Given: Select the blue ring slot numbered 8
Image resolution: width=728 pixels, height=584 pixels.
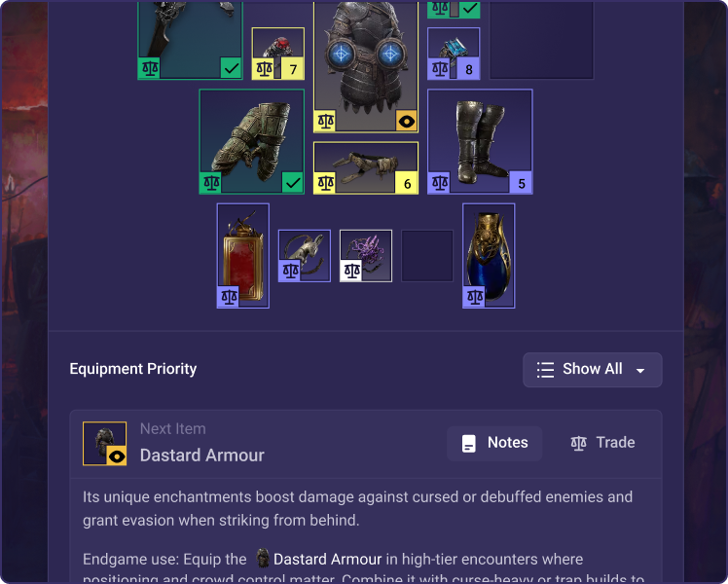Looking at the screenshot, I should tap(454, 54).
